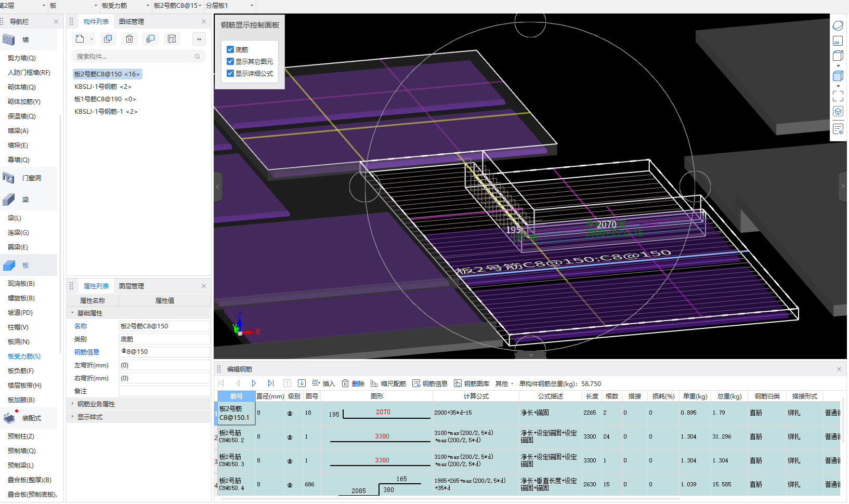Click the 钢筋信息 toolbar button
The width and height of the screenshot is (849, 504).
[x=429, y=383]
